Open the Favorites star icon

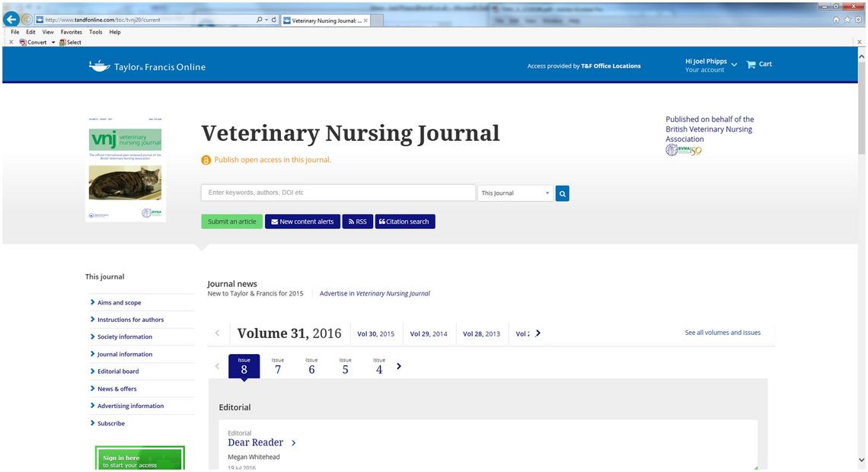point(847,19)
